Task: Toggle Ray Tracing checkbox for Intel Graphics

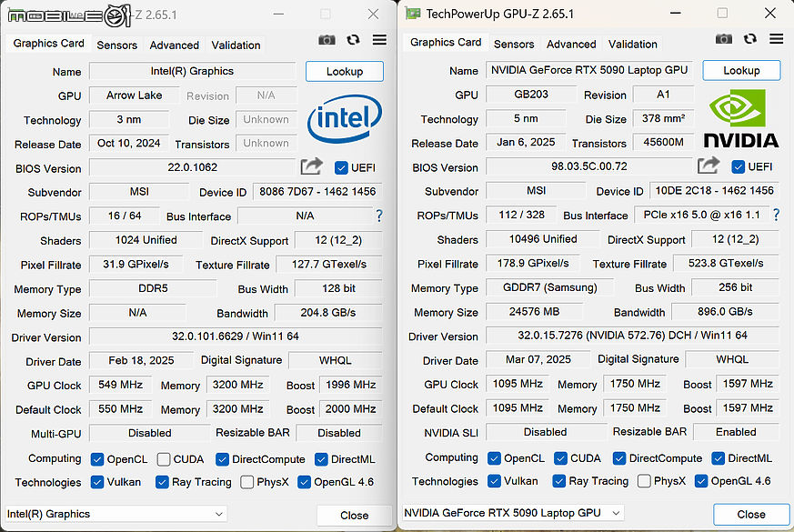Action: pos(162,482)
